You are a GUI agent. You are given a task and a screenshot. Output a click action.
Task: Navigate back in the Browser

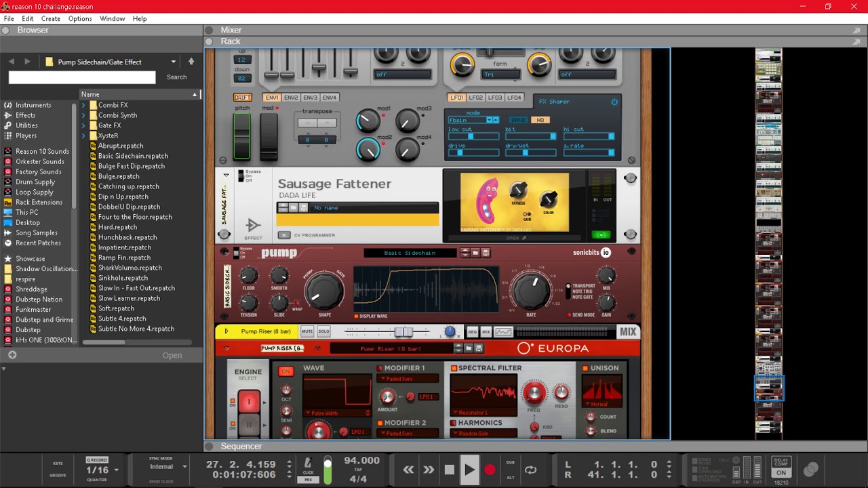click(12, 61)
